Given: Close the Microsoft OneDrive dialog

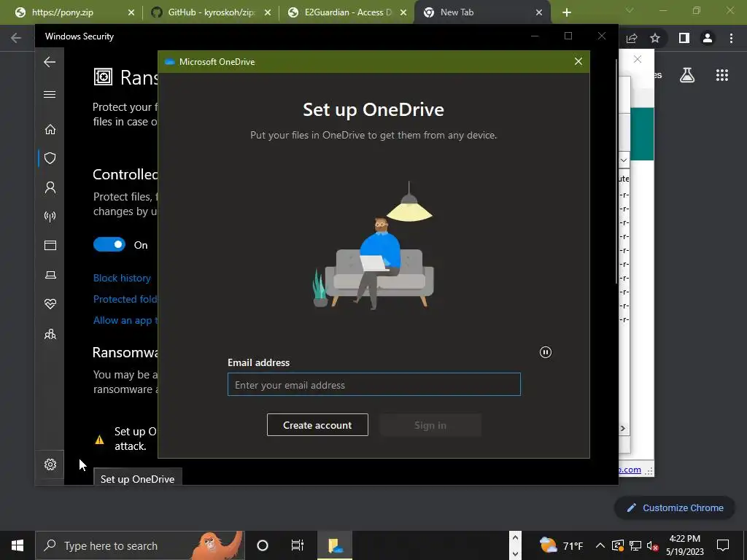Looking at the screenshot, I should click(578, 61).
